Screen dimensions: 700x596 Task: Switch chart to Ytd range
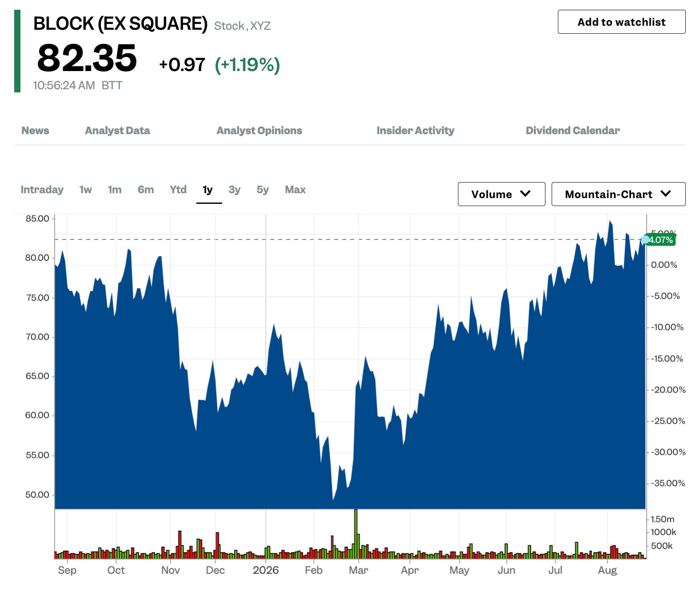(x=178, y=190)
